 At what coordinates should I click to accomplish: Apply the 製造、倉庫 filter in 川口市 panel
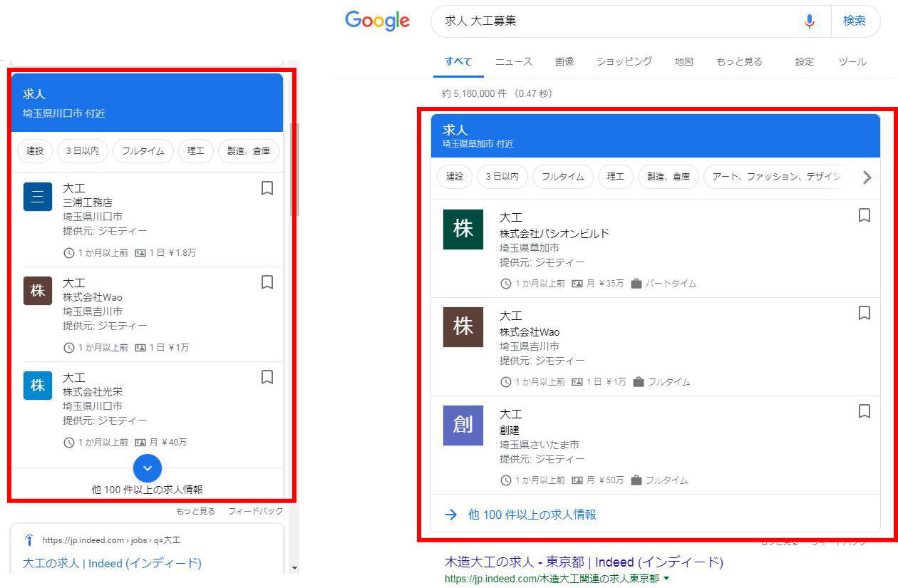249,151
